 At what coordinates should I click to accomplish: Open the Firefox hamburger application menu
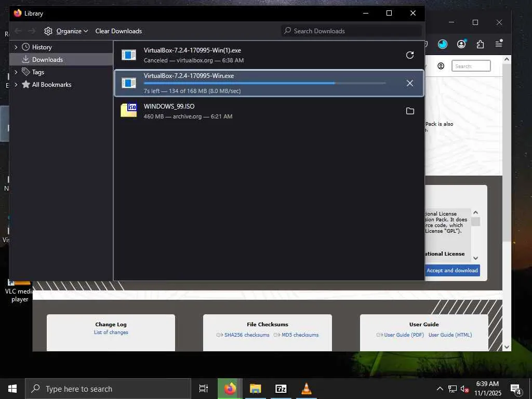[499, 44]
